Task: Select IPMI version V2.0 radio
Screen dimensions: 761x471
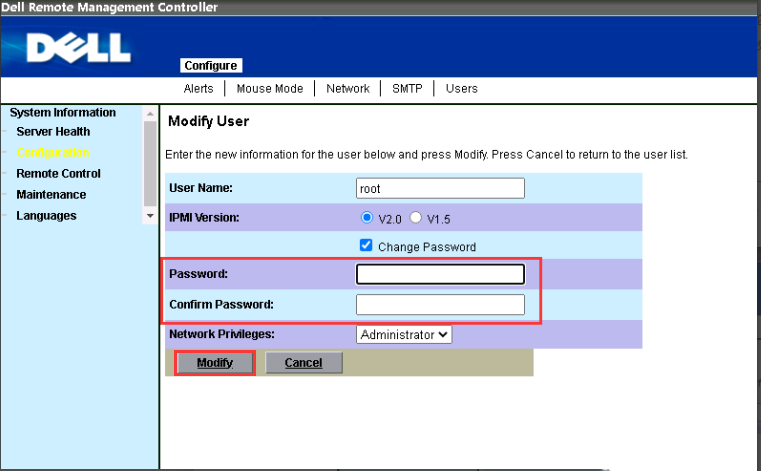Action: coord(367,217)
